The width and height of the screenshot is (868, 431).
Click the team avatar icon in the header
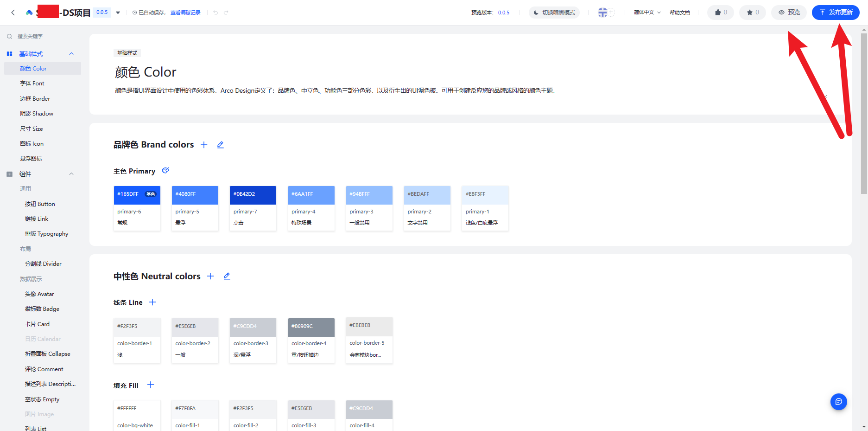pyautogui.click(x=603, y=13)
